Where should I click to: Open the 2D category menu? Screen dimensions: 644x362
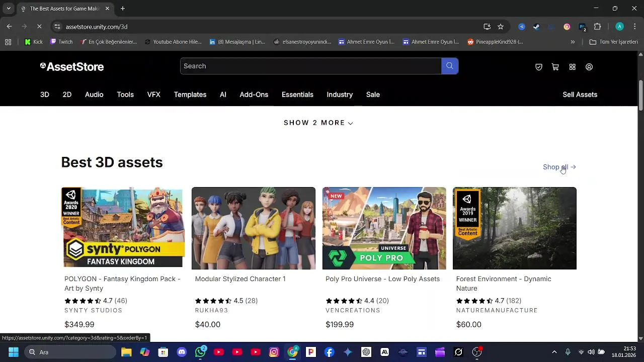(x=67, y=95)
